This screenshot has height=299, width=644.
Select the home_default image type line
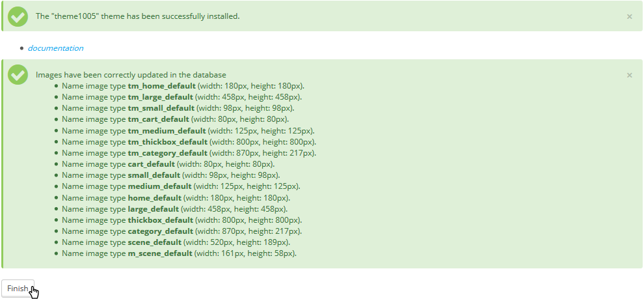coord(176,197)
